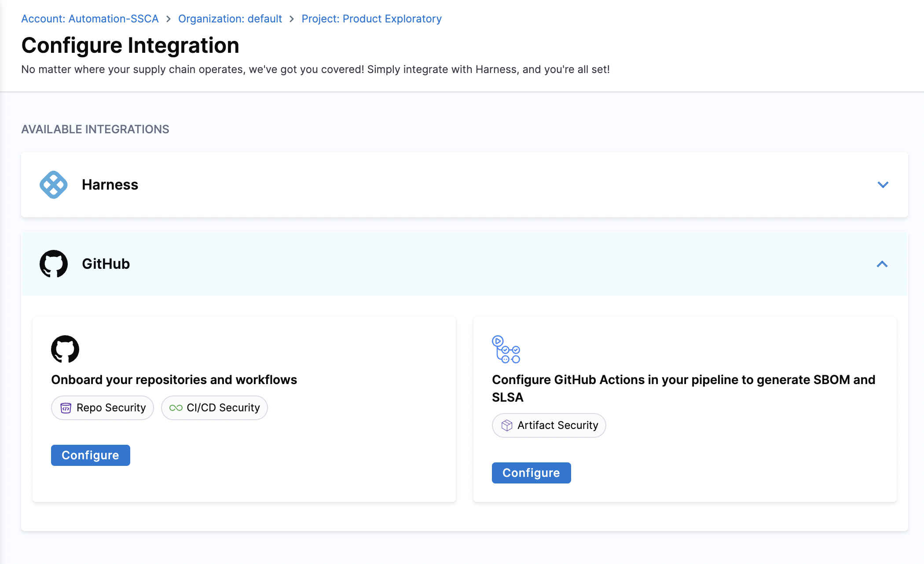Screen dimensions: 924x564
Task: Select the CI/CD Security tag
Action: 215,408
